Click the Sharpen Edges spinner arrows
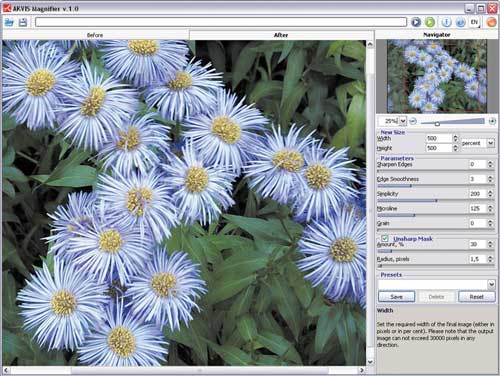This screenshot has width=500, height=376. click(490, 164)
